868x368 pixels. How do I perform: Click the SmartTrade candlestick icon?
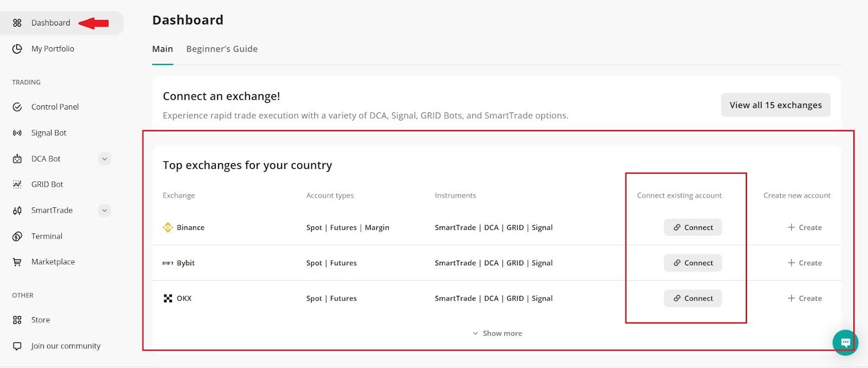point(17,211)
